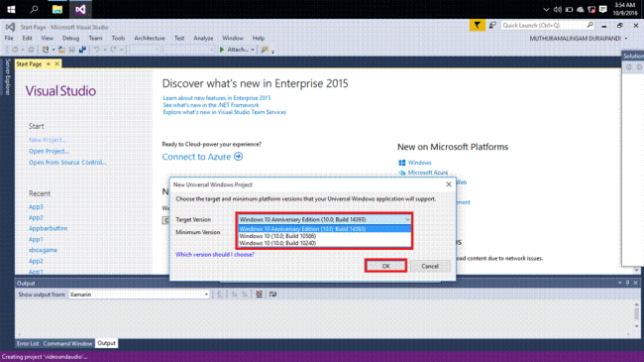Click the Visual Studio taskbar icon
The width and height of the screenshot is (644, 362).
[80, 9]
